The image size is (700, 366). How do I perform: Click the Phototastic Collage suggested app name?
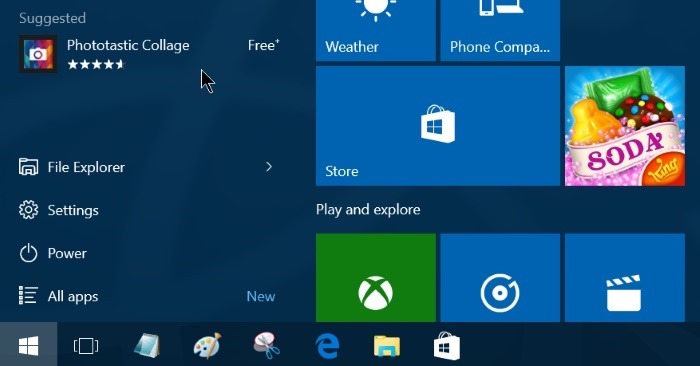tap(128, 46)
